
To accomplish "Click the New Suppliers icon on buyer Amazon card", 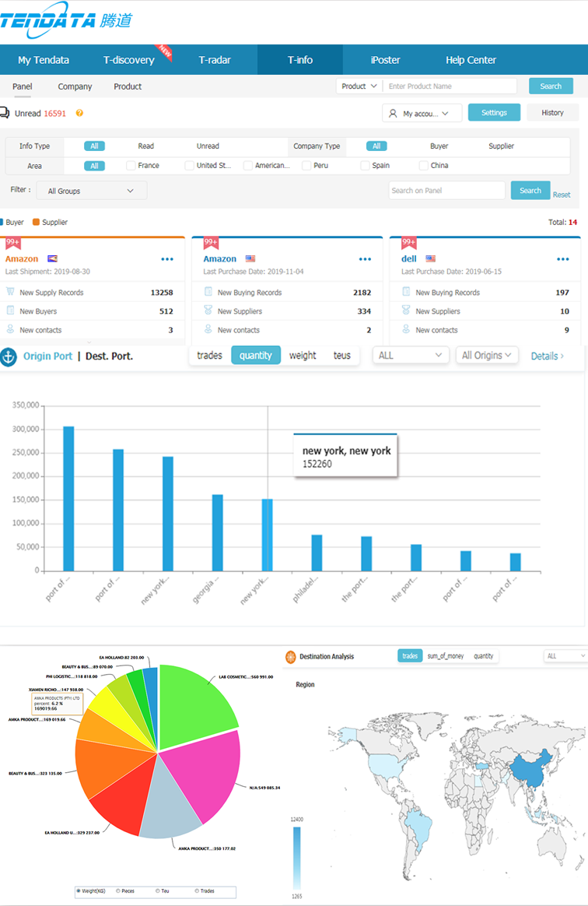I will point(208,311).
